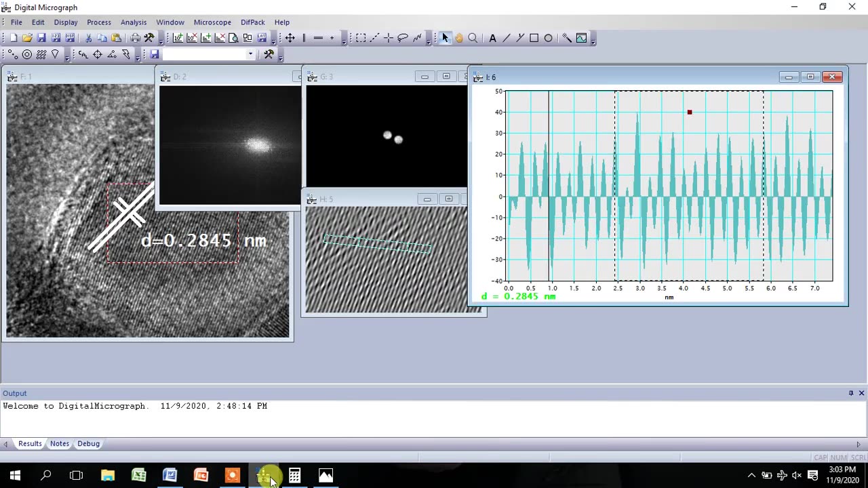Select the oval annotation tool
Viewport: 868px width, 488px height.
click(x=549, y=38)
